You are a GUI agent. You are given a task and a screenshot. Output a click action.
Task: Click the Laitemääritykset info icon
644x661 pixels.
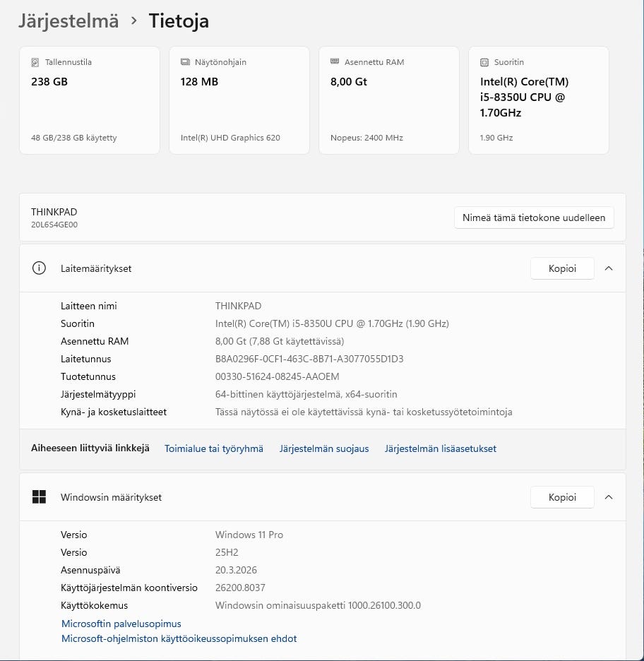[x=39, y=268]
